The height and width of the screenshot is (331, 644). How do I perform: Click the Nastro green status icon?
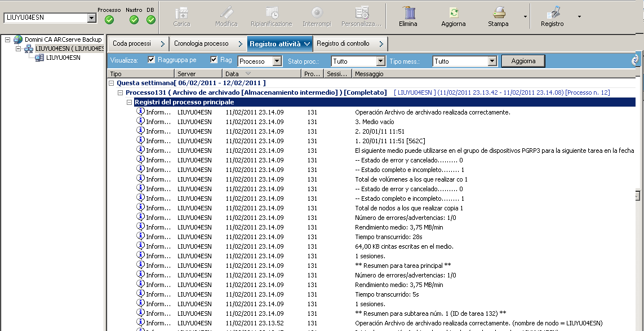(134, 20)
